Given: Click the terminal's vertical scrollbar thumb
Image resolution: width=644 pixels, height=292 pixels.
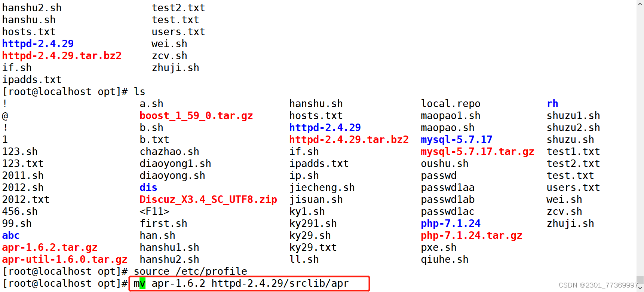Looking at the screenshot, I should [x=640, y=281].
